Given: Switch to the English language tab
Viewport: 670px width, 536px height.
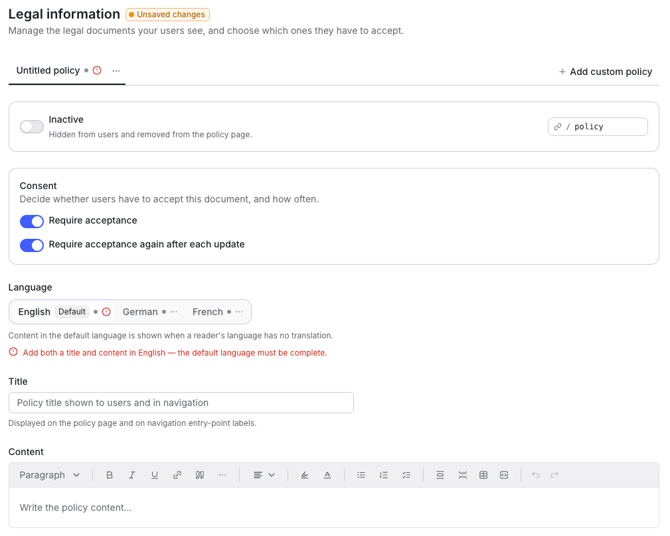Looking at the screenshot, I should (x=34, y=312).
